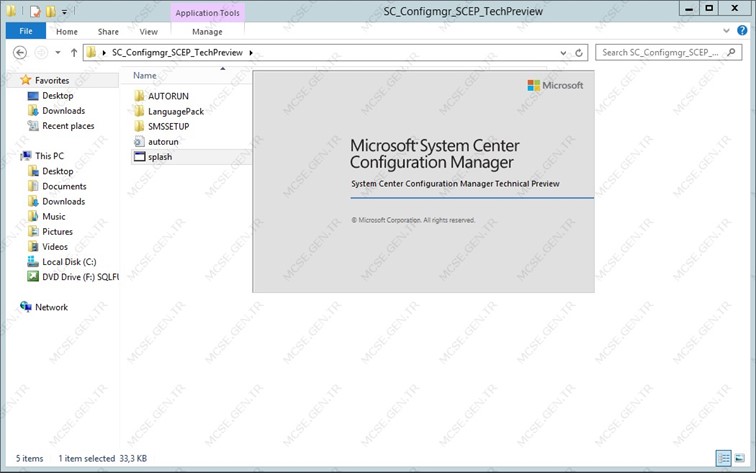Select the autorun file
This screenshot has width=756, height=473.
tap(163, 142)
